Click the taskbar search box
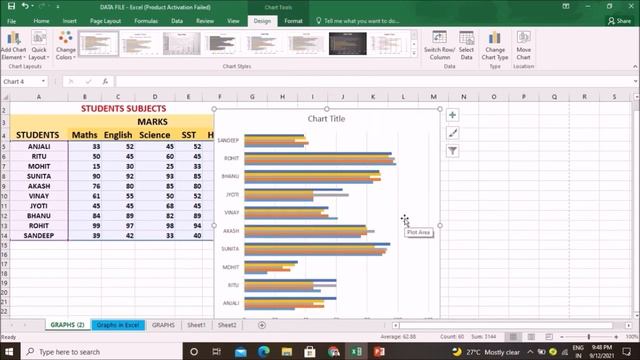The height and width of the screenshot is (360, 640). 101,351
